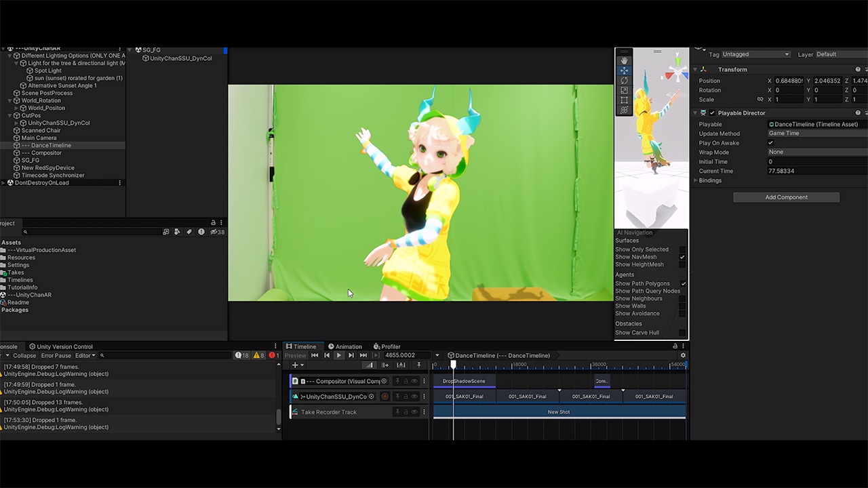Toggle Show NavMesh checkbox
868x488 pixels.
click(682, 257)
